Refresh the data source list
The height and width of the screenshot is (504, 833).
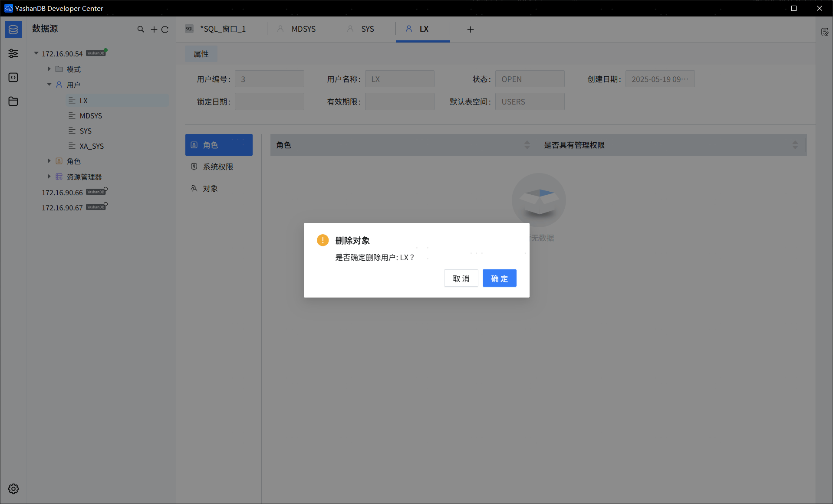(165, 29)
